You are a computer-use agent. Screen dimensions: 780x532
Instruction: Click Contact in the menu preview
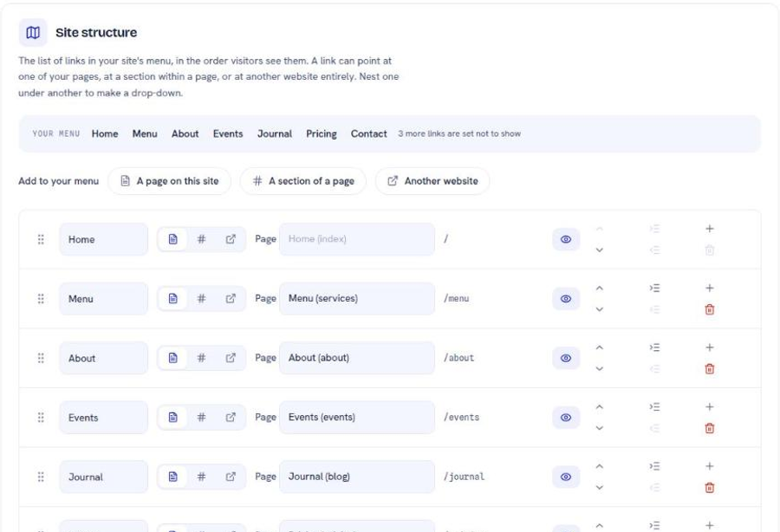(368, 133)
